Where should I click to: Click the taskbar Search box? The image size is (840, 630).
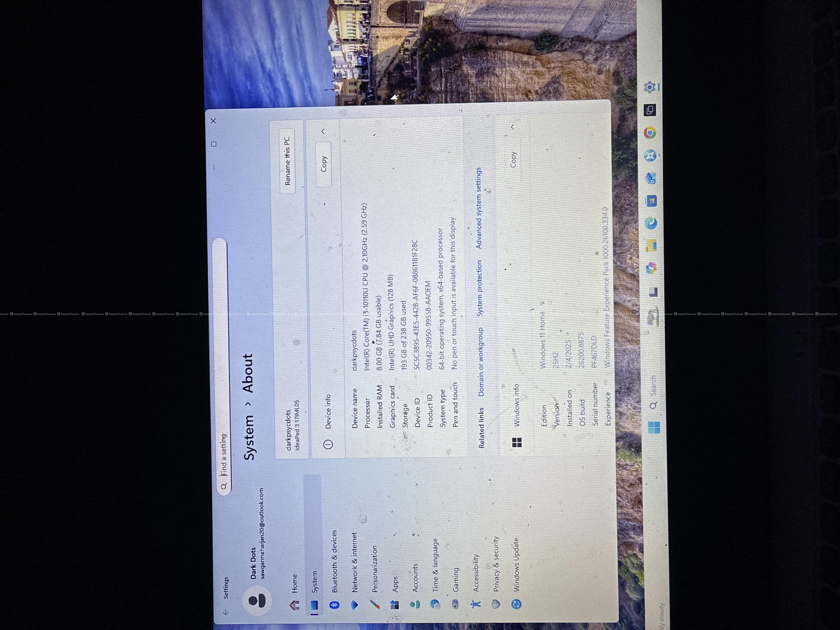pos(653,392)
